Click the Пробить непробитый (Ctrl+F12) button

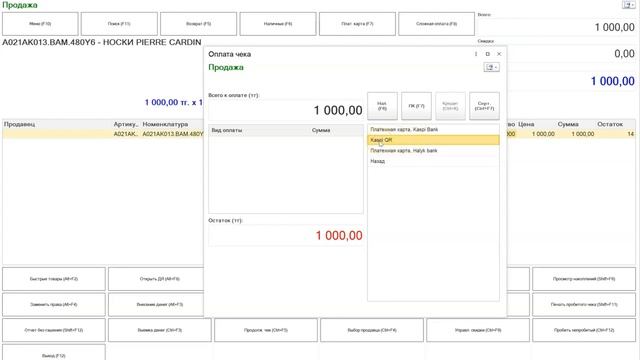click(x=584, y=330)
